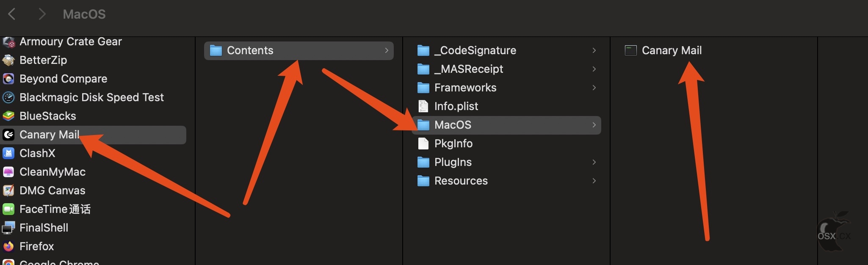Click the BlueStacks app icon
The height and width of the screenshot is (265, 868).
pos(8,116)
